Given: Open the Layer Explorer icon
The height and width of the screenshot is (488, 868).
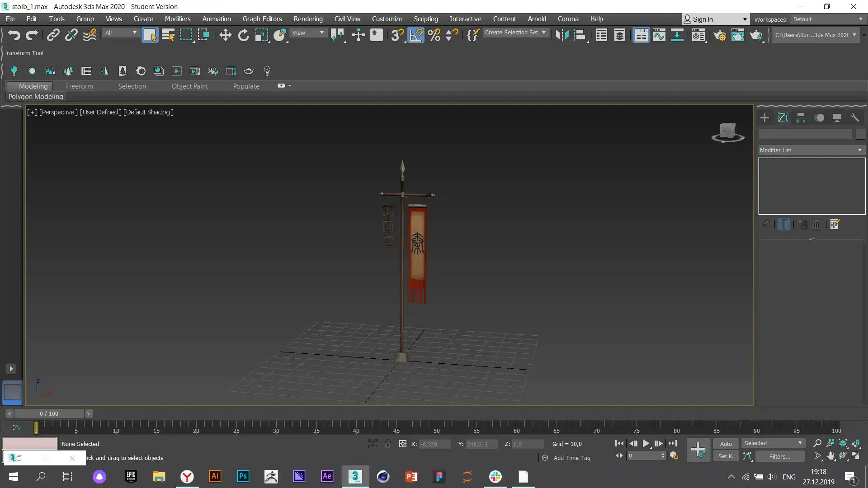Looking at the screenshot, I should (620, 35).
